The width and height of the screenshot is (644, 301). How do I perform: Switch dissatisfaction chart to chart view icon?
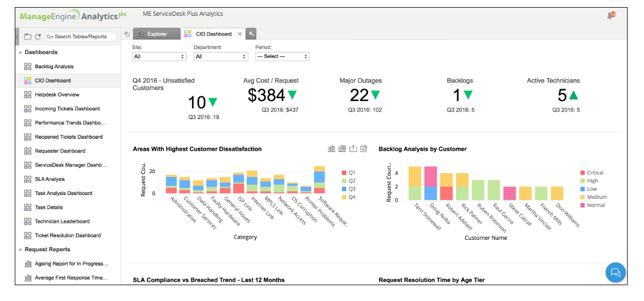(332, 149)
